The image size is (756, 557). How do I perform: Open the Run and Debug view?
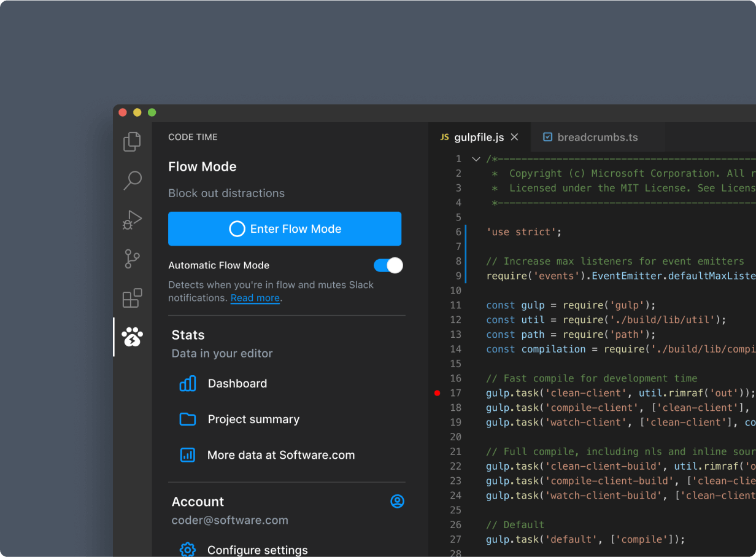pyautogui.click(x=131, y=220)
